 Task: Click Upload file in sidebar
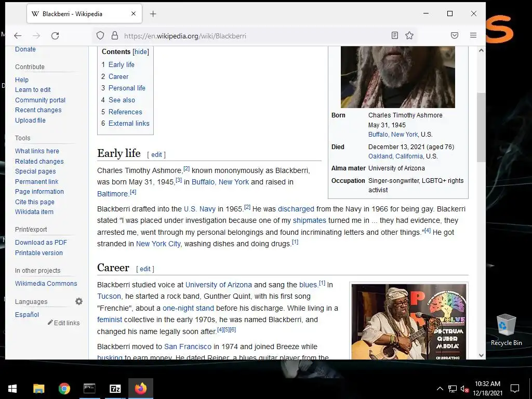point(30,120)
